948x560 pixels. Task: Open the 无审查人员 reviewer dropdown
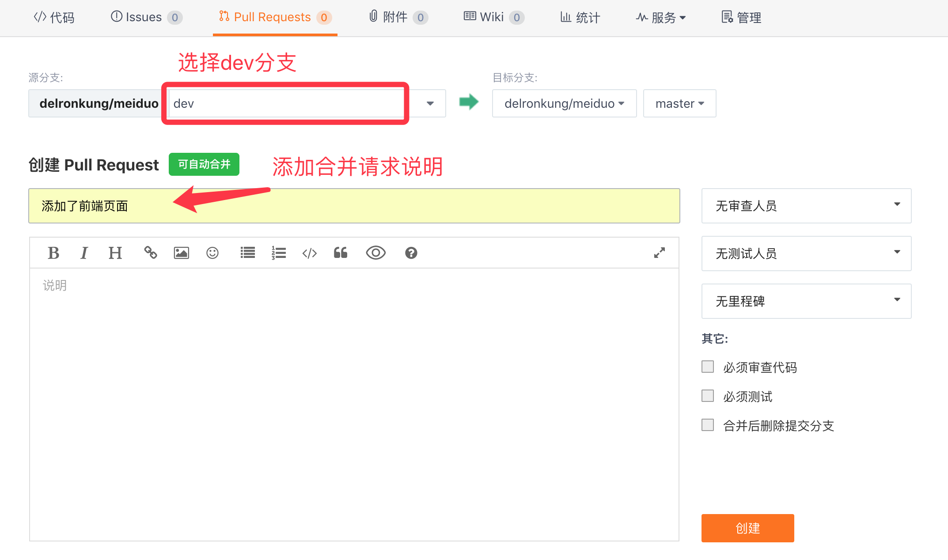(807, 206)
